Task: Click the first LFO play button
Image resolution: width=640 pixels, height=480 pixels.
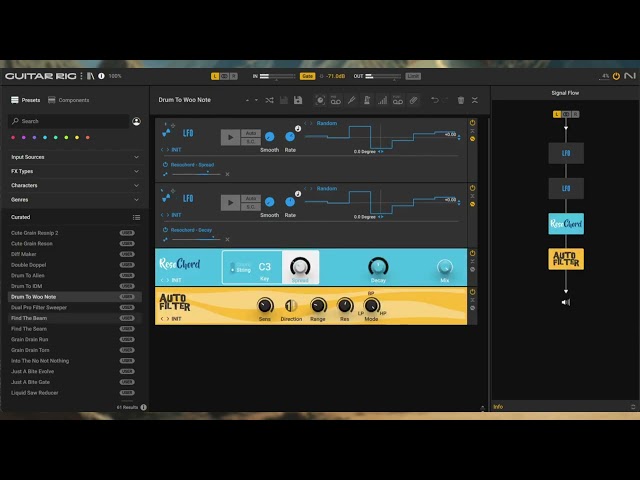Action: coord(230,137)
